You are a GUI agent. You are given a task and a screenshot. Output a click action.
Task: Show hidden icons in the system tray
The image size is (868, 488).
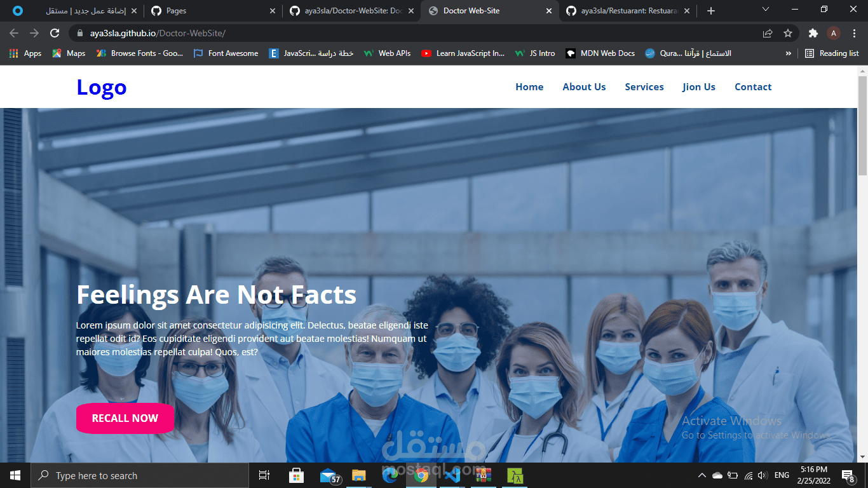702,475
